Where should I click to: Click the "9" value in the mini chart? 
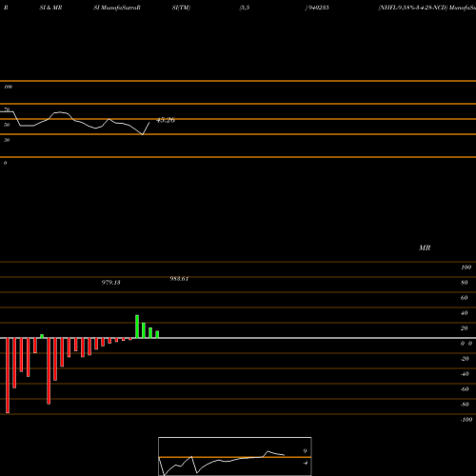tap(305, 451)
